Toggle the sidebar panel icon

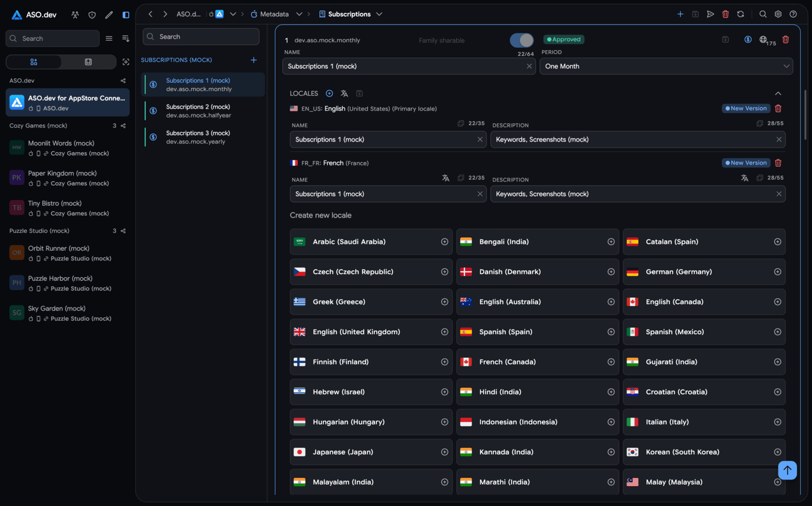pos(126,15)
